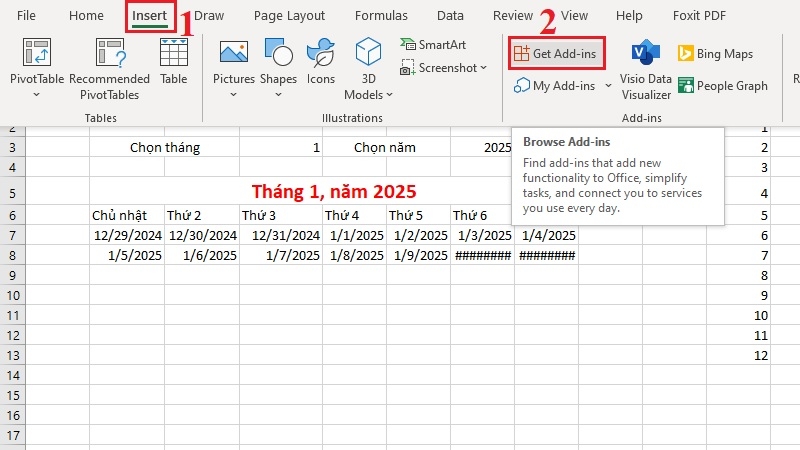Select the 'Thứ 6' header cell
Screen dimensions: 800x450
pyautogui.click(x=482, y=215)
